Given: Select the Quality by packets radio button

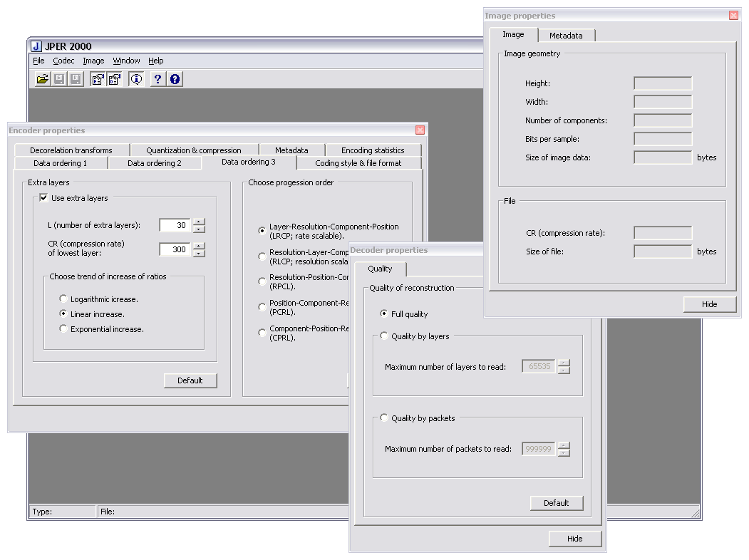Looking at the screenshot, I should pos(383,418).
